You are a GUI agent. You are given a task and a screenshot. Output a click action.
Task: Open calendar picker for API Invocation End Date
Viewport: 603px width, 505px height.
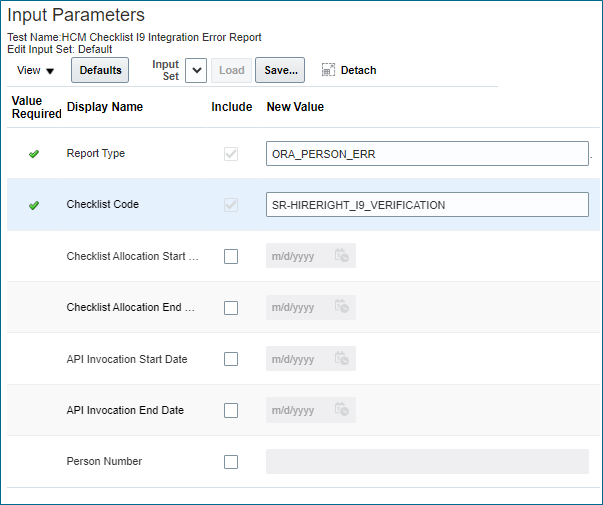point(341,410)
